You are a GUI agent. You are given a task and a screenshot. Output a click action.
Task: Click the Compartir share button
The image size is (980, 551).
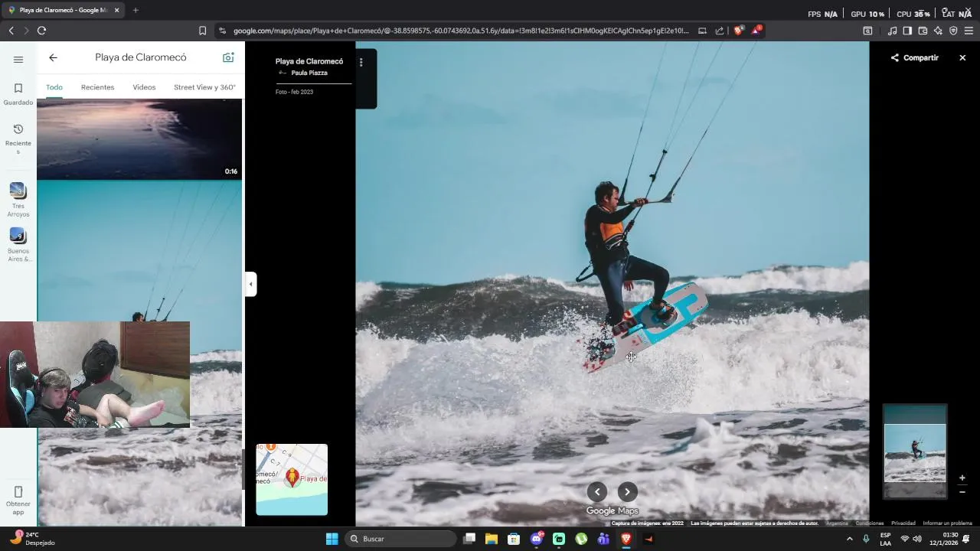915,57
